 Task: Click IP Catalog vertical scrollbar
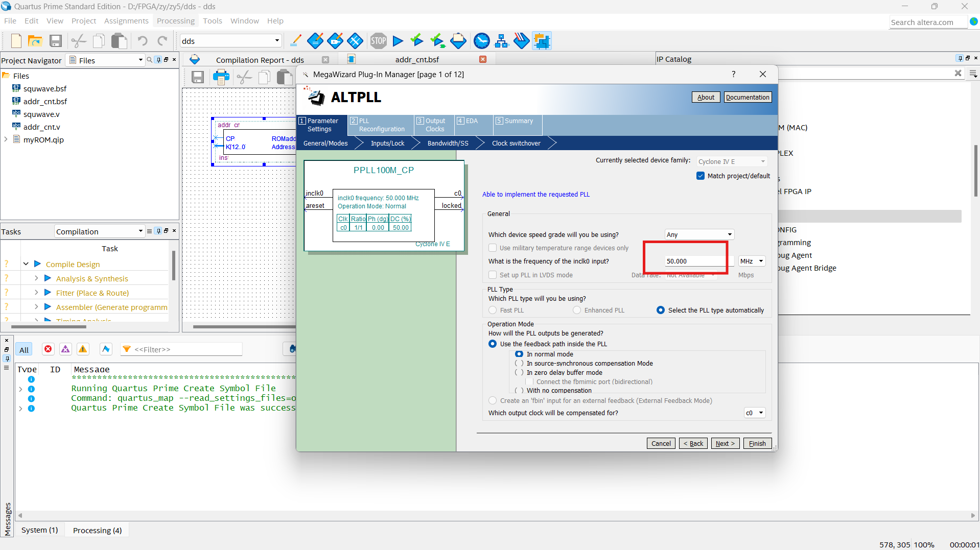coord(975,171)
